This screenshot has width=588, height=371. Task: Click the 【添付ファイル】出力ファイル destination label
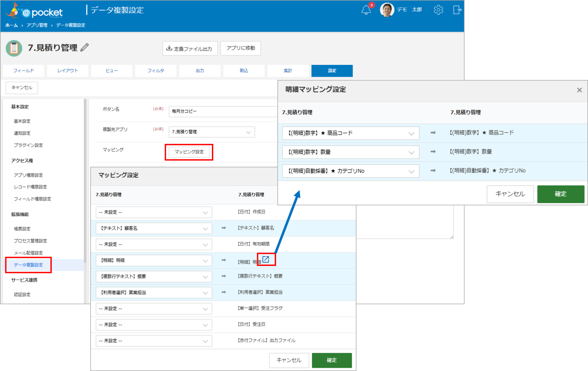click(266, 341)
